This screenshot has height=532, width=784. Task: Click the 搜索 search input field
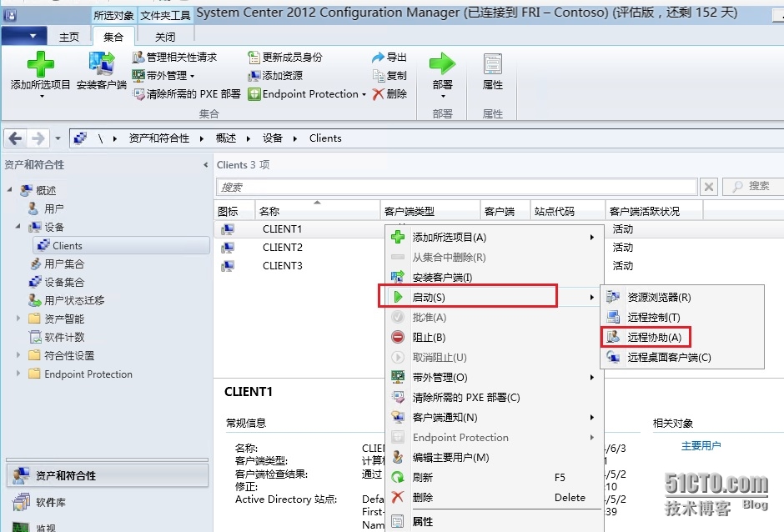coord(456,187)
